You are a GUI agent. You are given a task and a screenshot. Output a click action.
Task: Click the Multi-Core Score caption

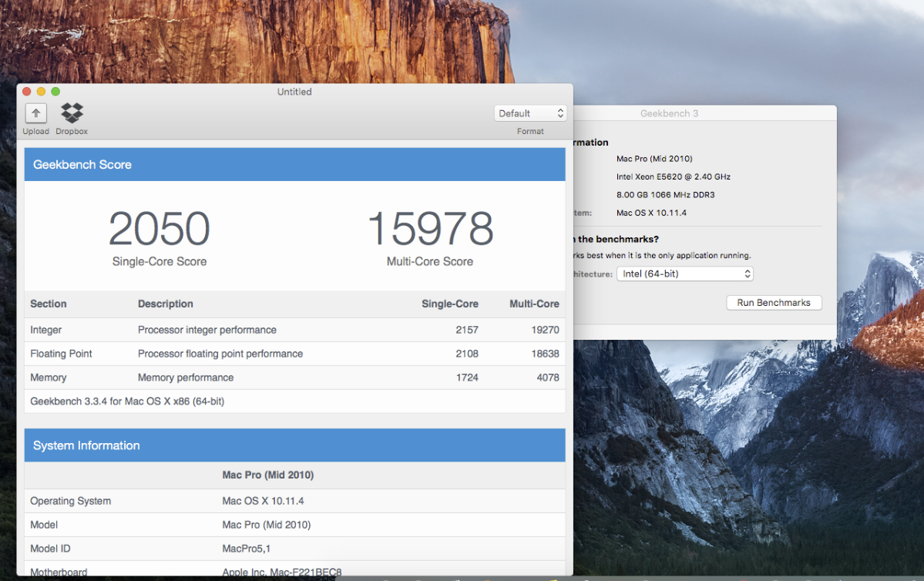(430, 262)
